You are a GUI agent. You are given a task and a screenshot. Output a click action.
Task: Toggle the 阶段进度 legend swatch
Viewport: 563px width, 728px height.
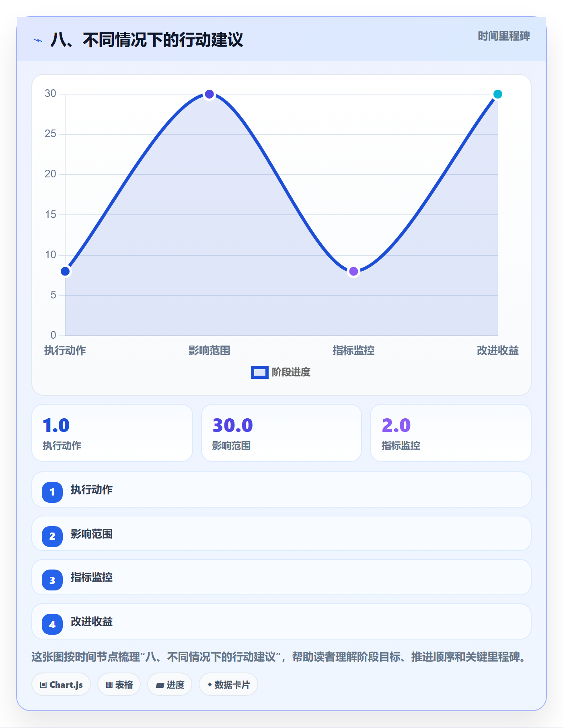click(x=259, y=372)
